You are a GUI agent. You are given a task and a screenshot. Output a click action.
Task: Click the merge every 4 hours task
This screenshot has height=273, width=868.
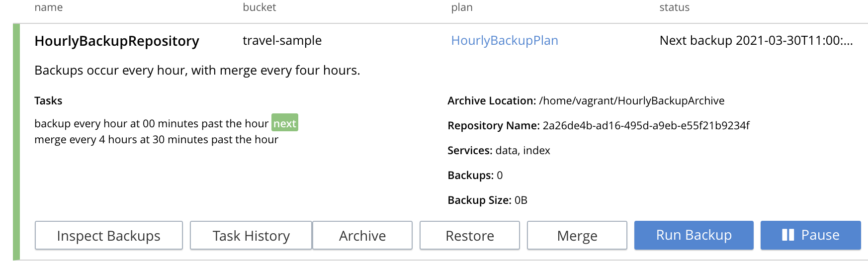[x=156, y=140]
